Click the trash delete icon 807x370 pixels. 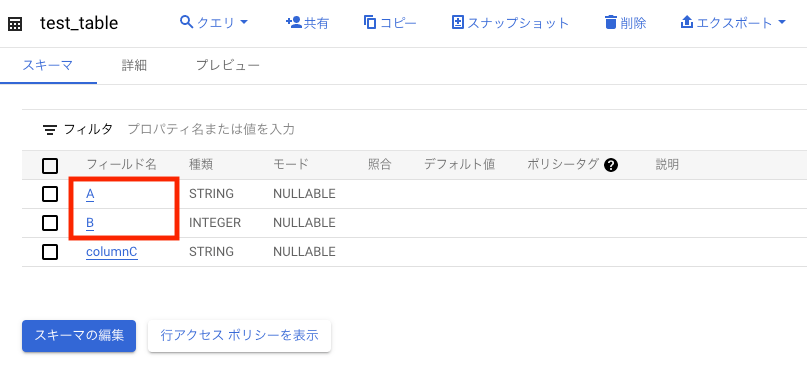coord(610,23)
